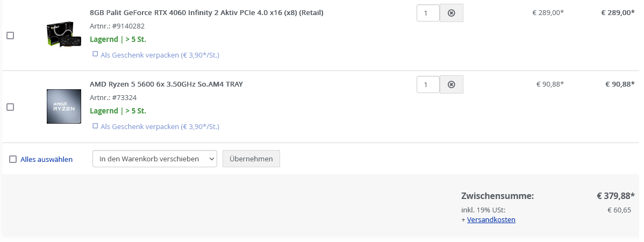644x242 pixels.
Task: Enable gift wrapping for the Ryzen 5 5600
Action: tap(96, 126)
